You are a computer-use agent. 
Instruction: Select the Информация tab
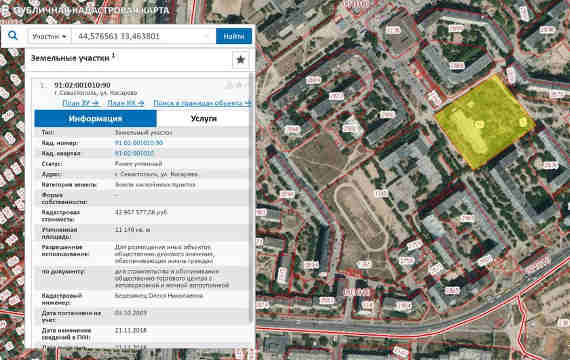pos(96,119)
